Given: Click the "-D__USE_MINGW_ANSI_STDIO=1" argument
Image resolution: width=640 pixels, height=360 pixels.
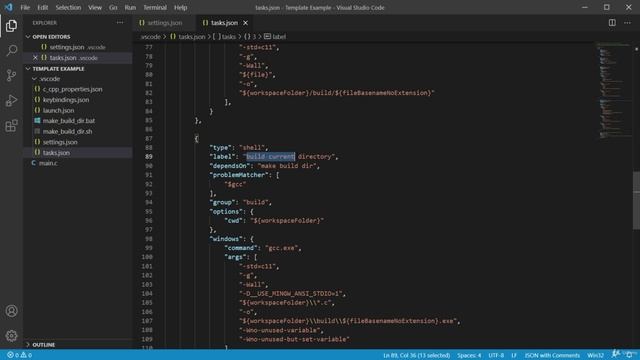Looking at the screenshot, I should coord(291,293).
